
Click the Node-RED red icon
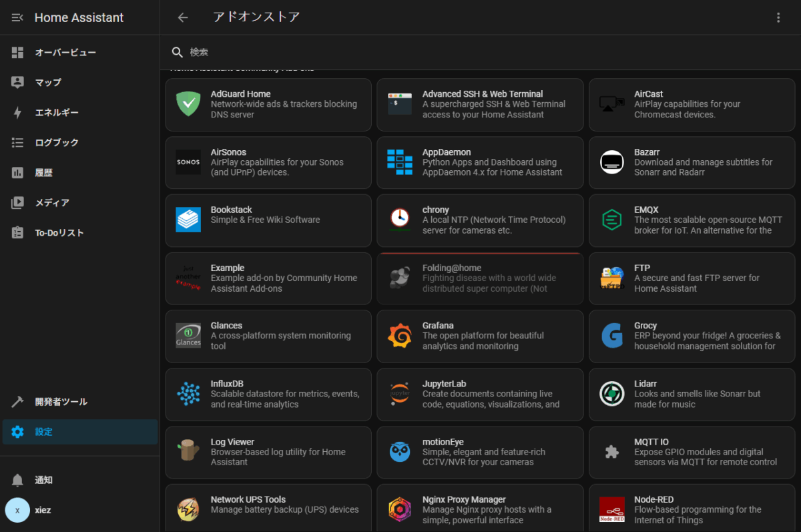click(x=612, y=509)
